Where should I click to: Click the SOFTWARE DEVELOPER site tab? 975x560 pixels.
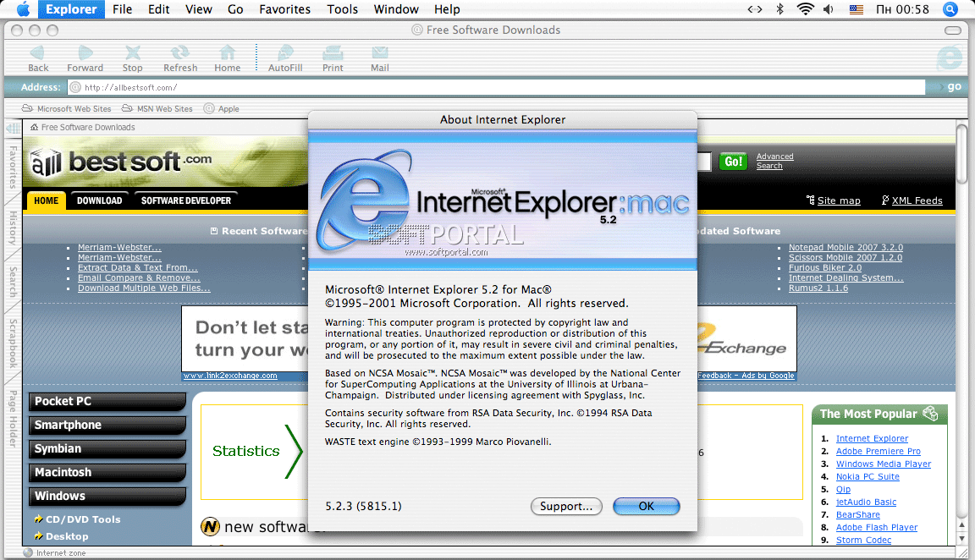pyautogui.click(x=186, y=200)
